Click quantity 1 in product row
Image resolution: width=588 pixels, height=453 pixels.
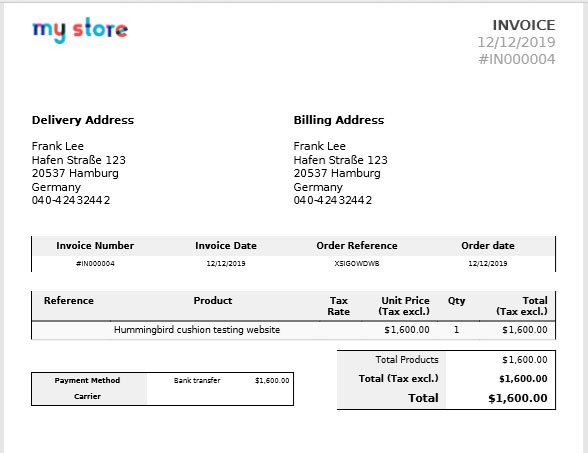[456, 330]
